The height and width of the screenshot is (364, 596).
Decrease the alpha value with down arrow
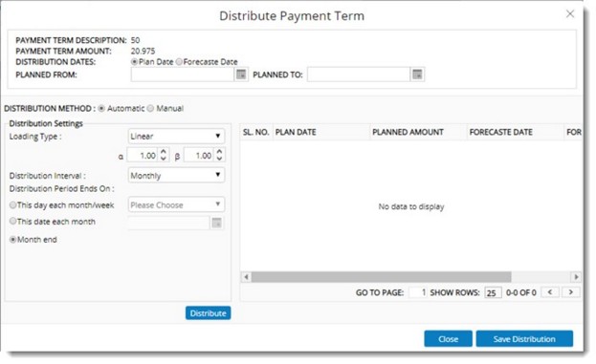(164, 159)
